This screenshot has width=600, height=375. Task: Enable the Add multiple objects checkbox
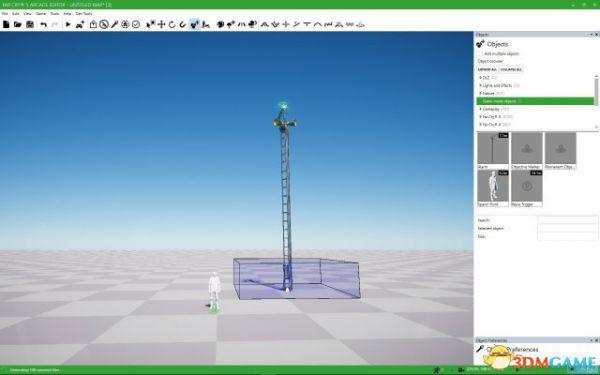481,54
